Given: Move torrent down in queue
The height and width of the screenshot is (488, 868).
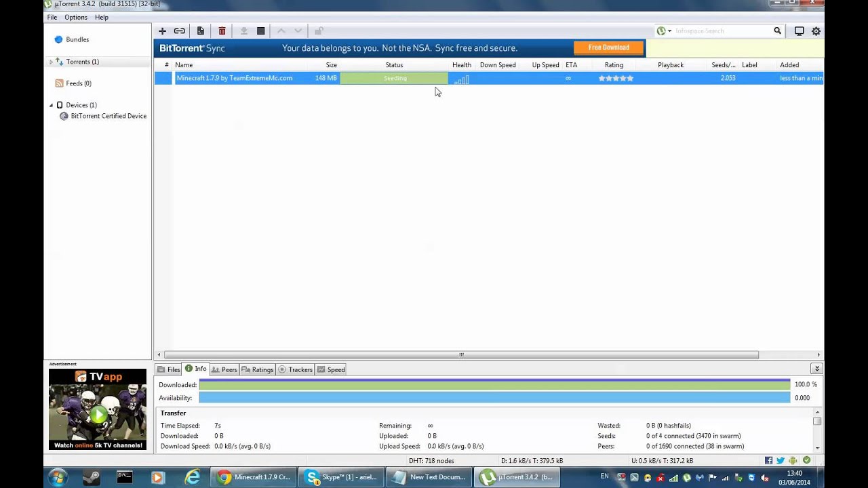Looking at the screenshot, I should coord(298,31).
